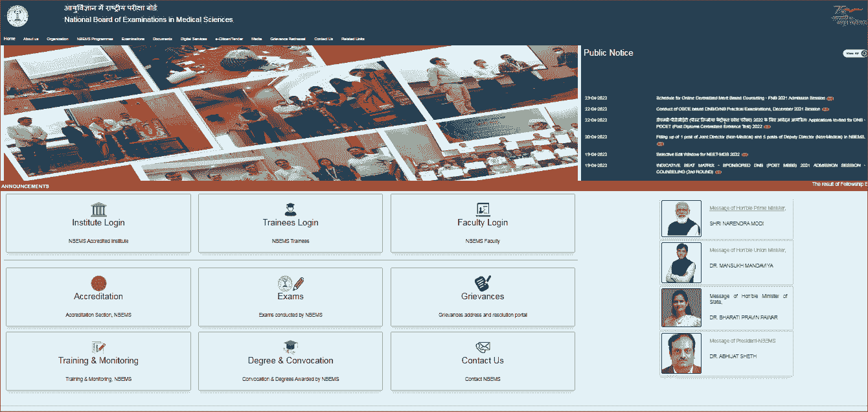Open the NBEMS Programmes menu

pyautogui.click(x=95, y=39)
